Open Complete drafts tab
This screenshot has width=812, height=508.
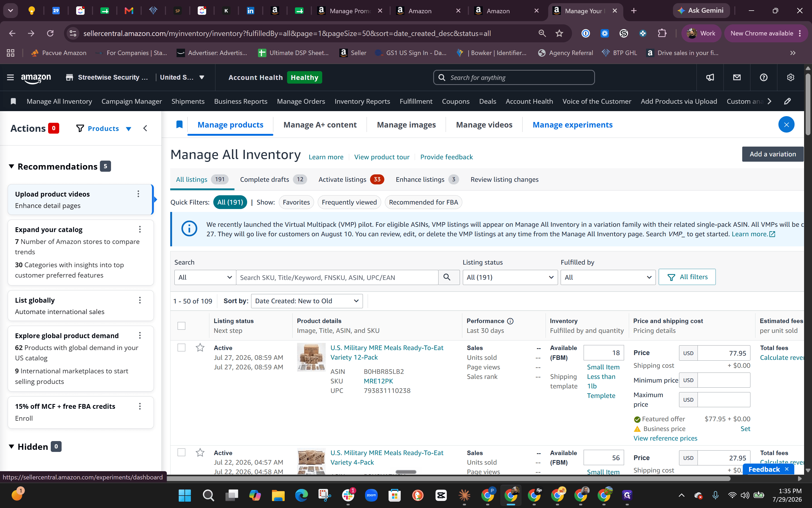pyautogui.click(x=274, y=179)
